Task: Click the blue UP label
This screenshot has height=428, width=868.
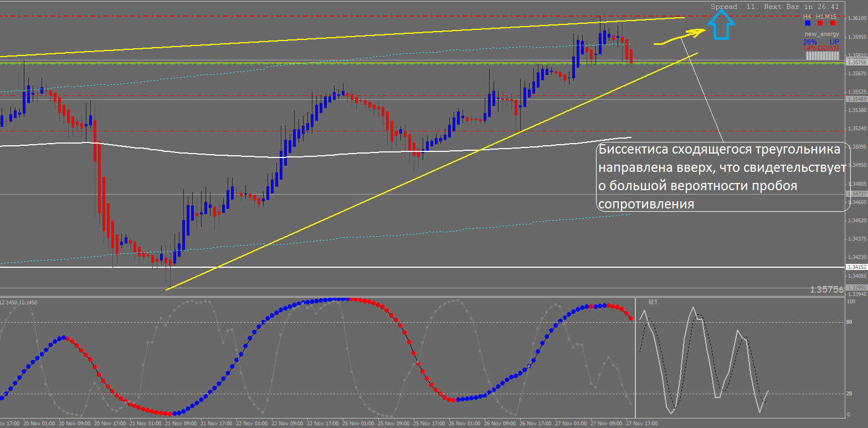Action: (834, 42)
